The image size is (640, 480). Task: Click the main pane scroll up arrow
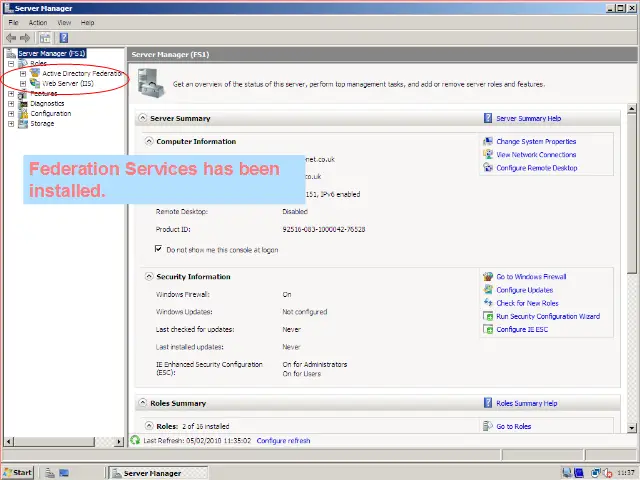tap(632, 109)
